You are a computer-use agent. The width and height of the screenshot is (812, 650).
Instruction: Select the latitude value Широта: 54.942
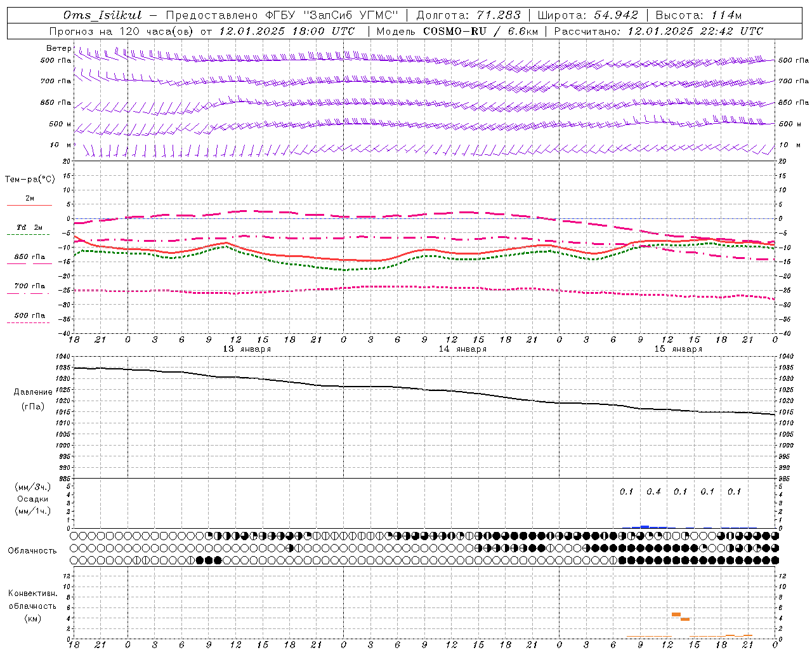click(588, 15)
